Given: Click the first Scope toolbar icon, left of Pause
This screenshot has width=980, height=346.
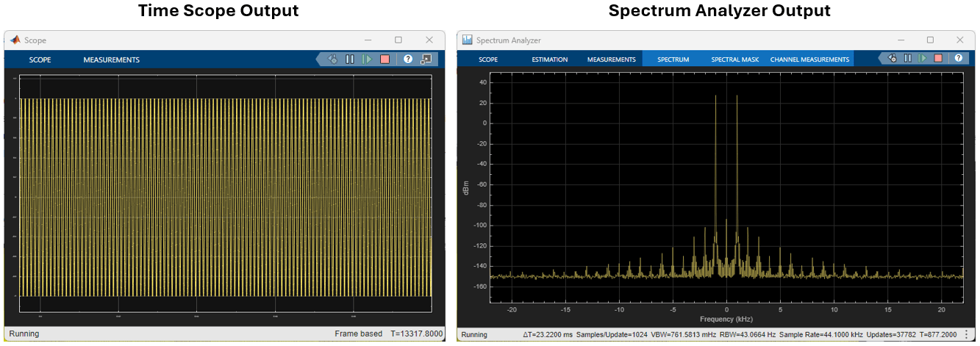Looking at the screenshot, I should 332,59.
